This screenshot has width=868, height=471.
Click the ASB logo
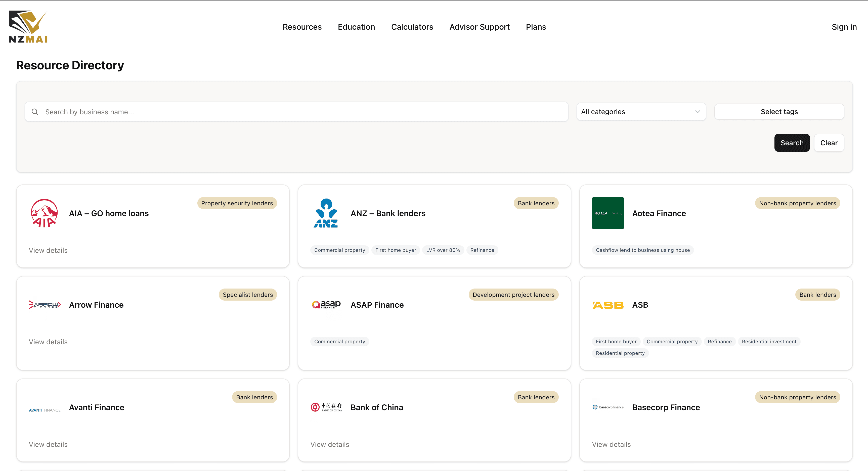point(607,305)
